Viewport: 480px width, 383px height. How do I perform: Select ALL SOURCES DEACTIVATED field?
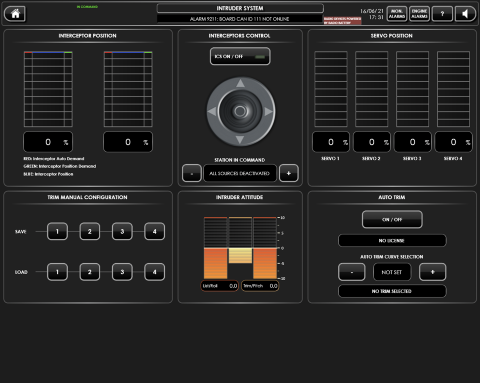(240, 173)
